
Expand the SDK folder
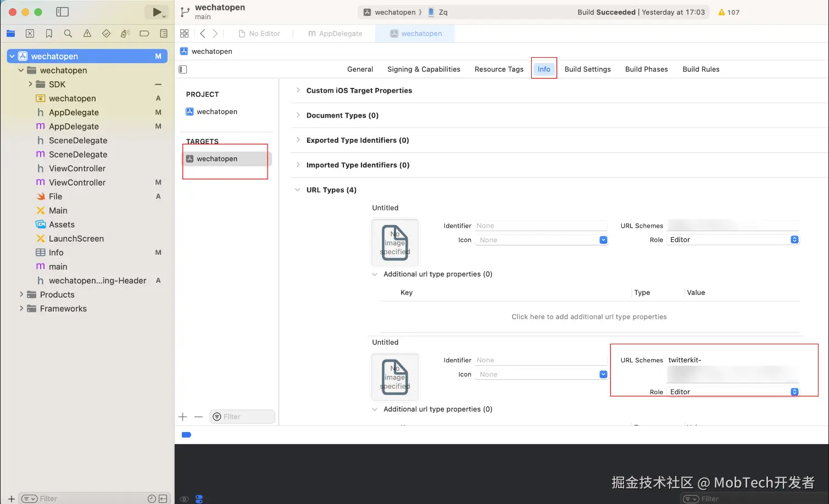(x=30, y=84)
